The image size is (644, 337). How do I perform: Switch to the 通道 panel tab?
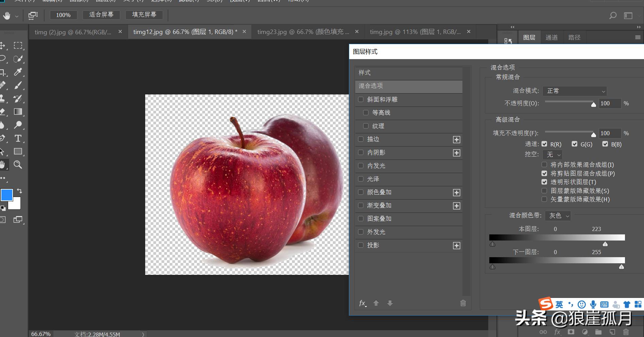coord(552,37)
